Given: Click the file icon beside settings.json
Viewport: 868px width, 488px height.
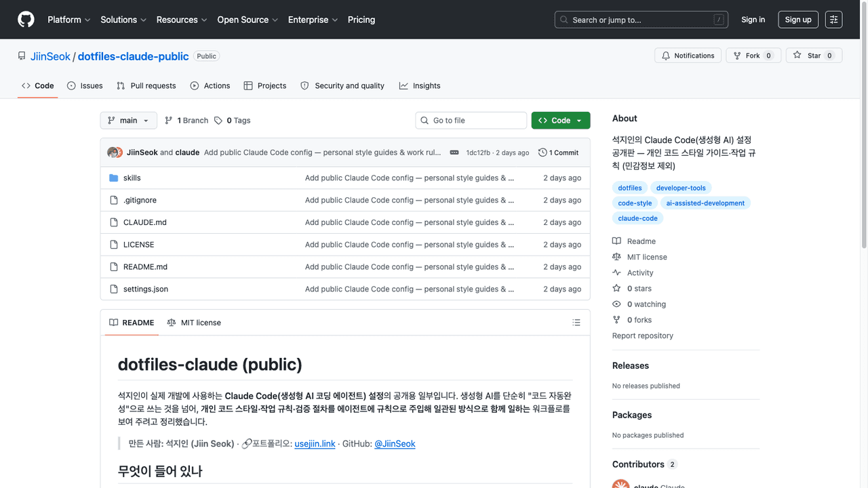Looking at the screenshot, I should point(114,289).
